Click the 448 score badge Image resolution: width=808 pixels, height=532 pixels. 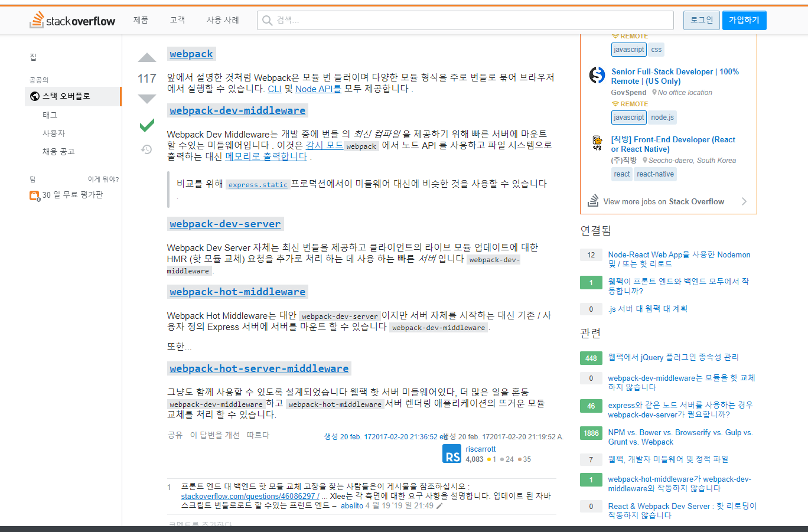(591, 358)
